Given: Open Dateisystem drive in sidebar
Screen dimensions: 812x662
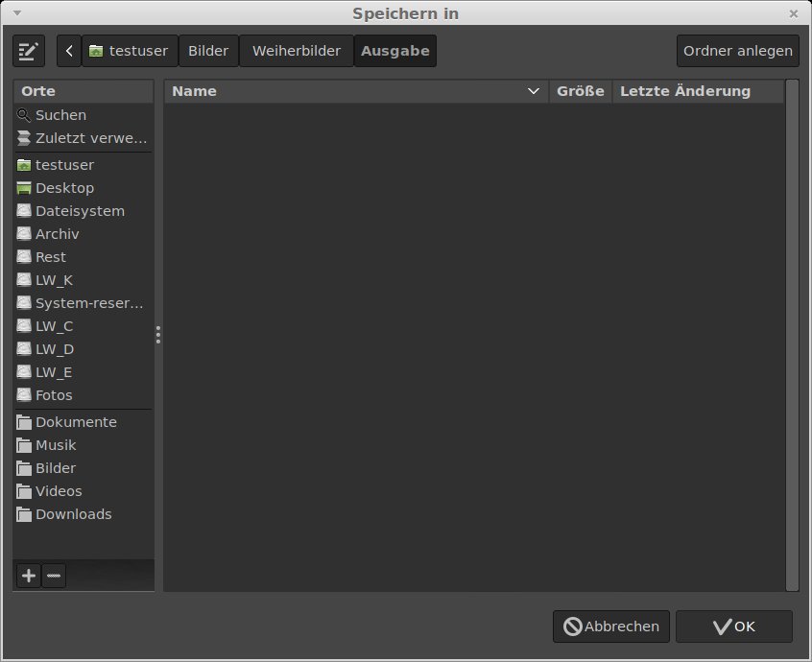Looking at the screenshot, I should [84, 211].
